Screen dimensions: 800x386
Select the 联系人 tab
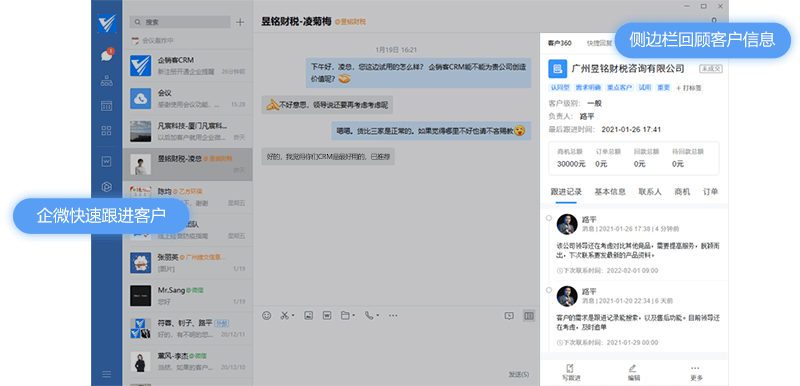pos(649,192)
